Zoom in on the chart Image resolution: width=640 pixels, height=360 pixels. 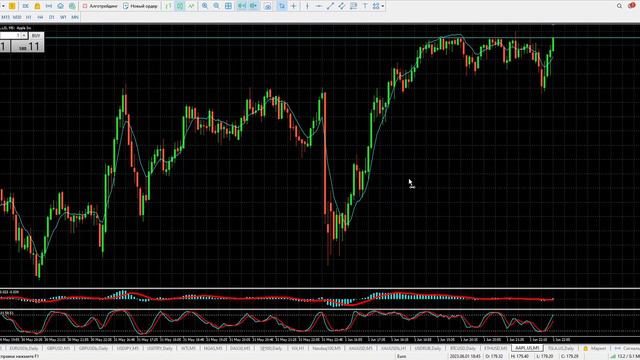click(x=205, y=6)
